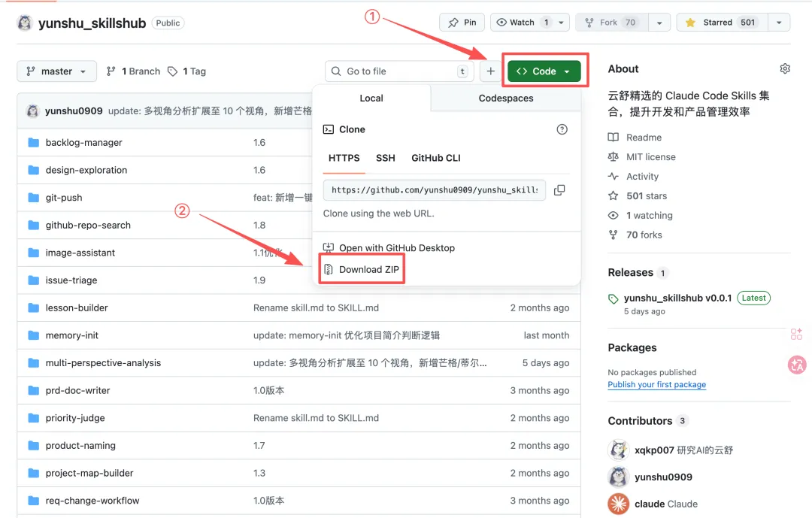Pin this repository

462,23
